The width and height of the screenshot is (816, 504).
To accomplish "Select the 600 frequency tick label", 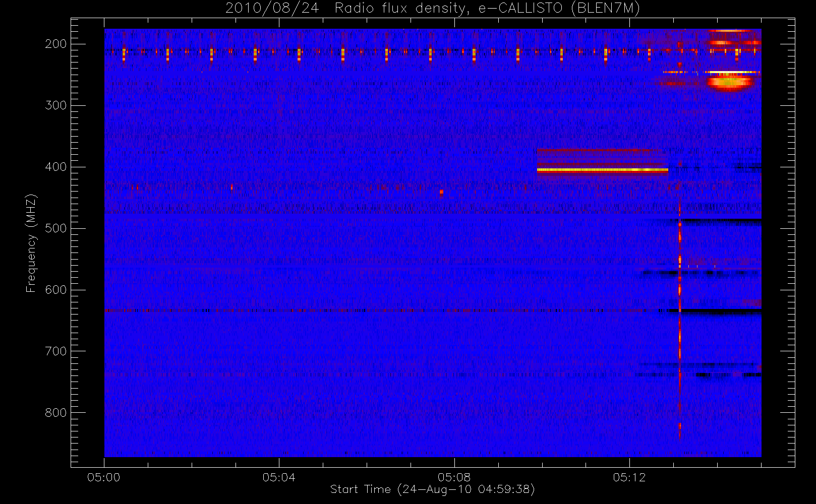I will (x=55, y=290).
